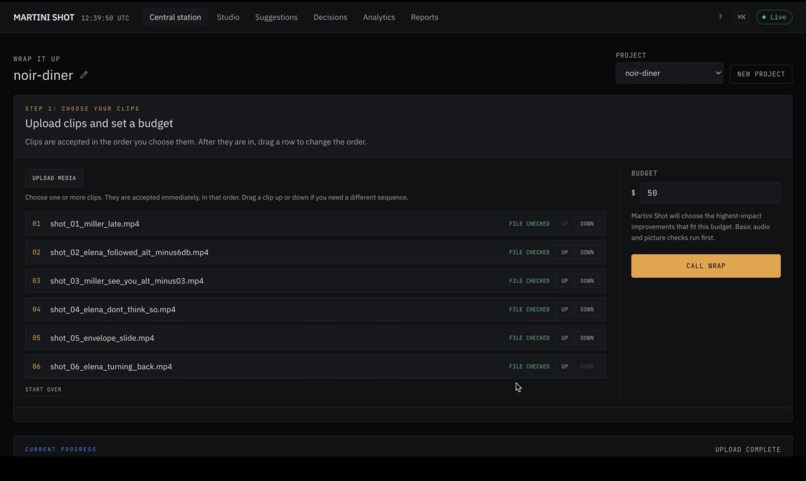Move shot_05_envelope_slide.mp4 up
Screen dimensions: 806x481
(564, 338)
